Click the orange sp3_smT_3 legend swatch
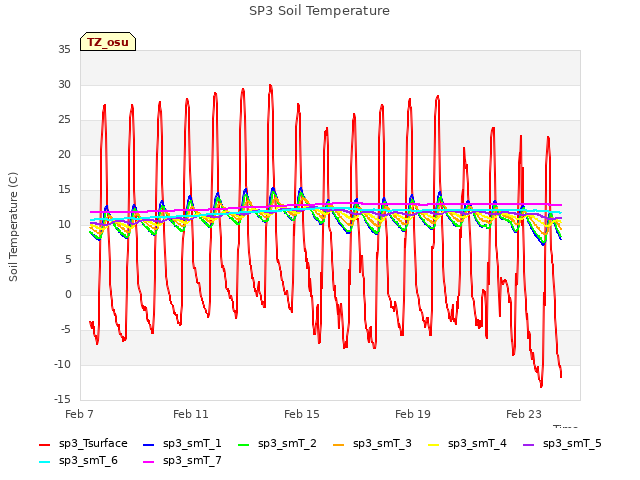This screenshot has height=480, width=640. (339, 444)
